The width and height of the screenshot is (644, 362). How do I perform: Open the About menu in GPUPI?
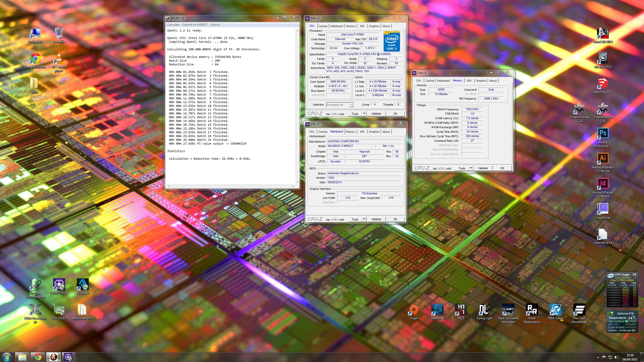click(215, 25)
